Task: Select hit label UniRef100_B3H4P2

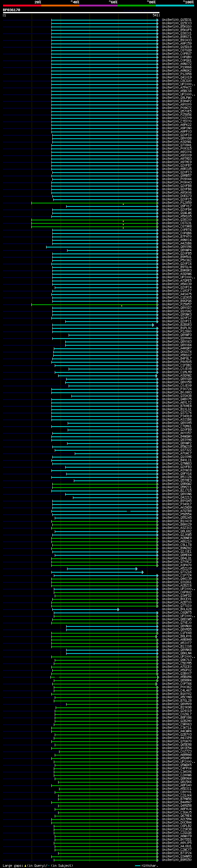Action: pos(176,101)
